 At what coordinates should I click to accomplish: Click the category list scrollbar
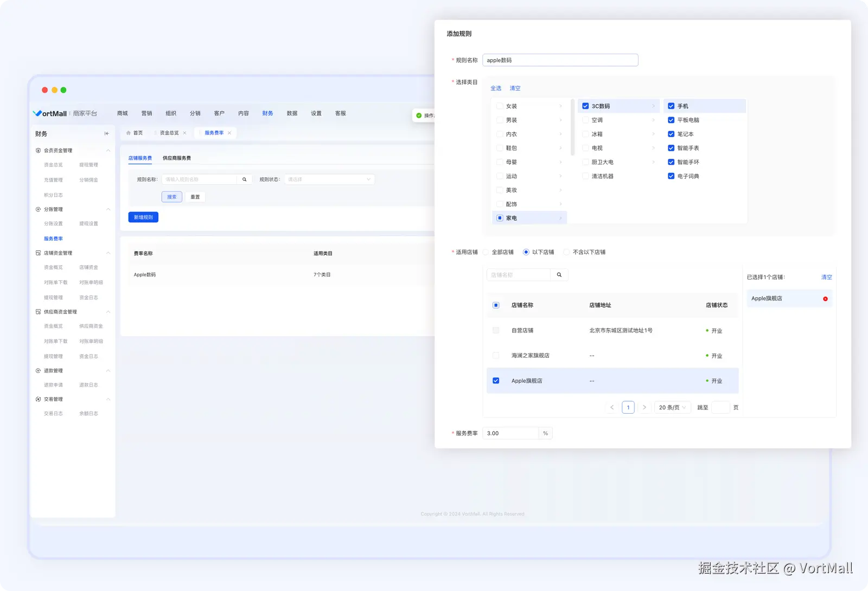coord(572,127)
